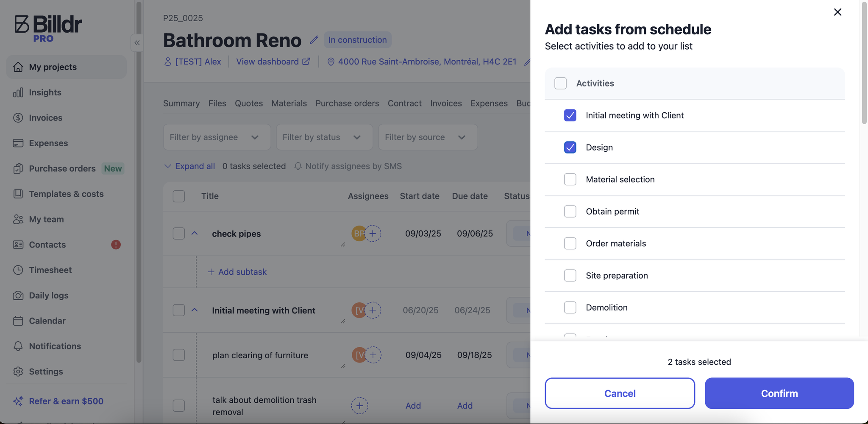Click the Invoices dollar icon

tap(18, 118)
